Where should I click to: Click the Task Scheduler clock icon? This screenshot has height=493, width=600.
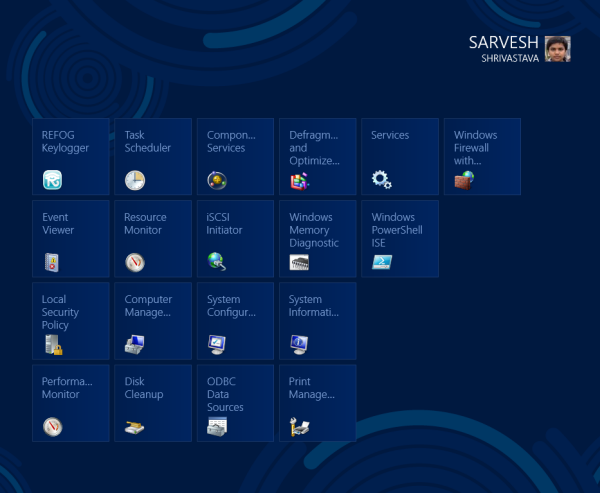coord(135,180)
